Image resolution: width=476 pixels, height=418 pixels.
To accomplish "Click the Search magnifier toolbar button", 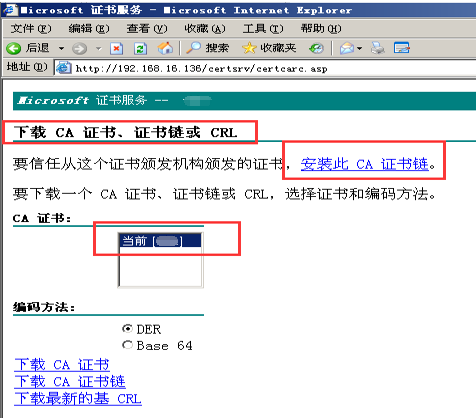I will point(207,48).
